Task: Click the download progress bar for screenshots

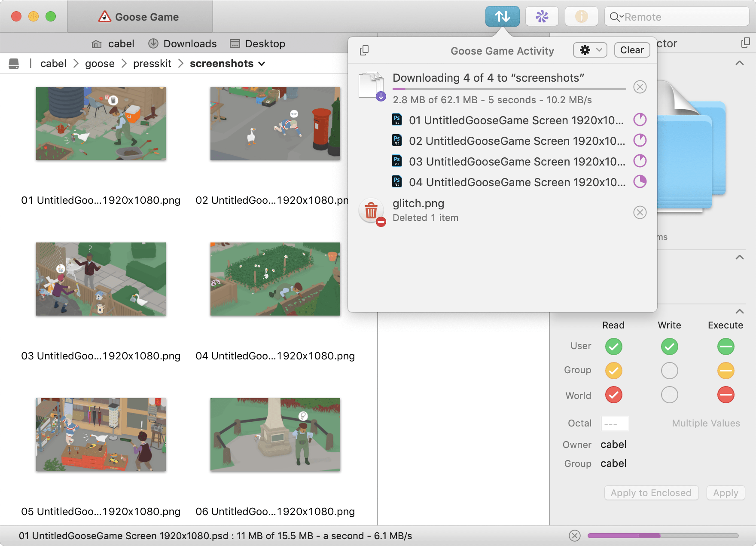Action: [509, 89]
